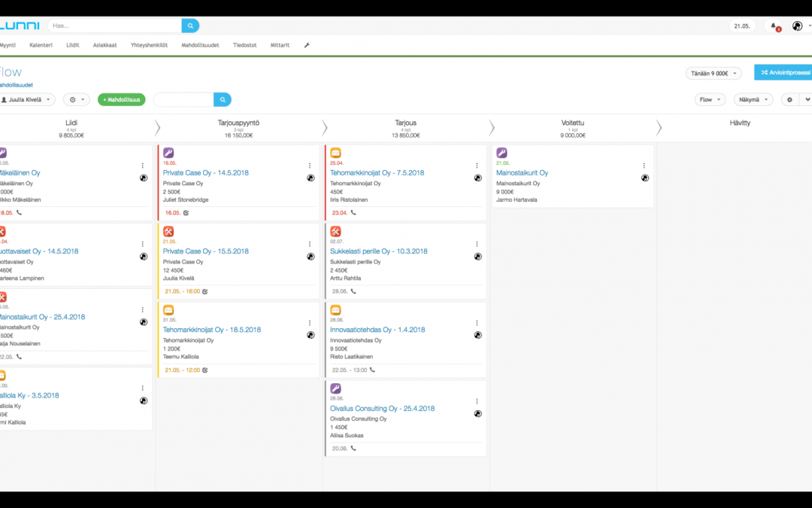The height and width of the screenshot is (508, 812).
Task: Go to Kalenteri menu
Action: [x=41, y=45]
